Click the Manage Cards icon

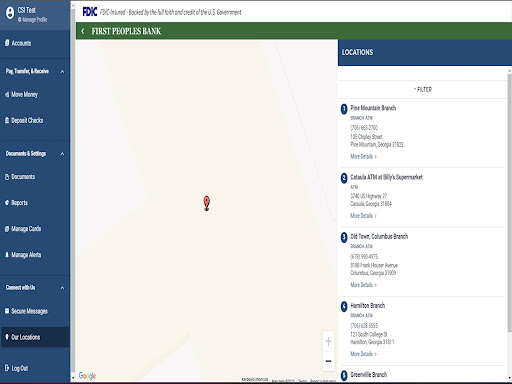click(x=7, y=229)
